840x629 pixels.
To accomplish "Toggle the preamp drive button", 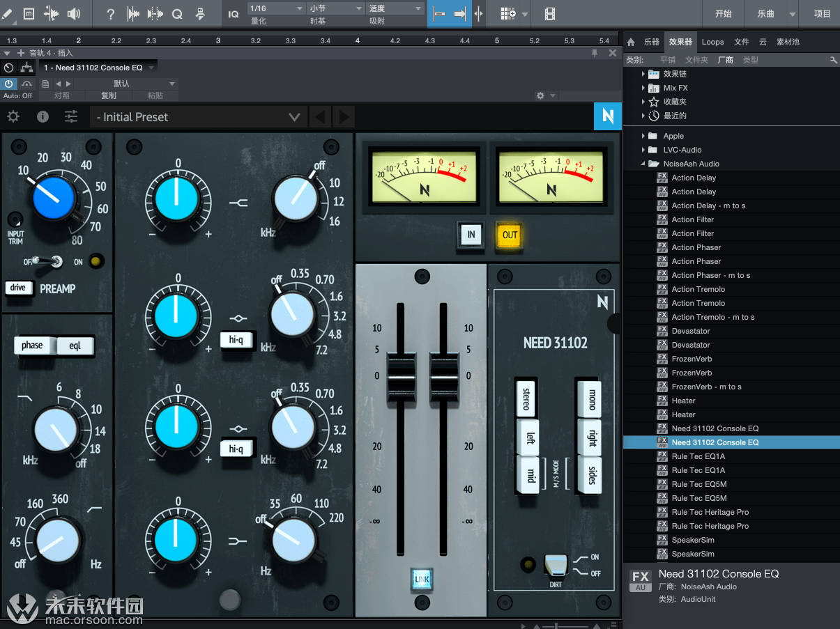I will pyautogui.click(x=19, y=288).
